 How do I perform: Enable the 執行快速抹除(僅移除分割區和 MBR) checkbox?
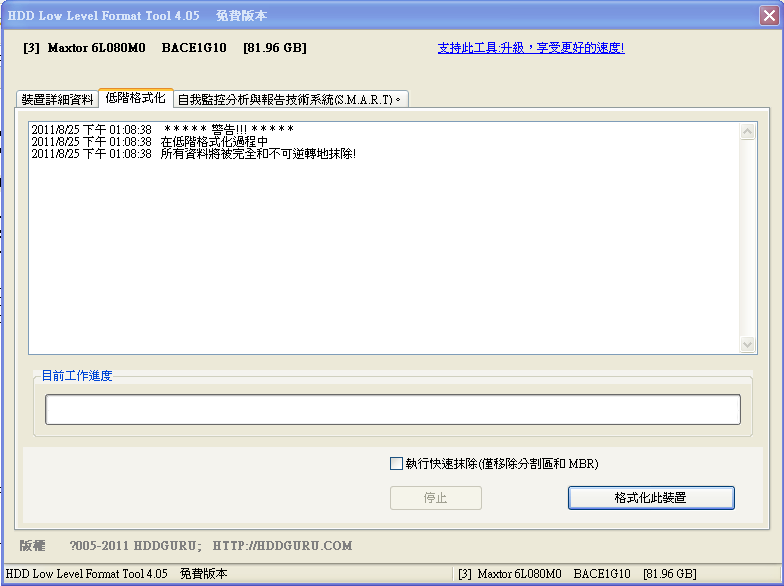tap(396, 464)
